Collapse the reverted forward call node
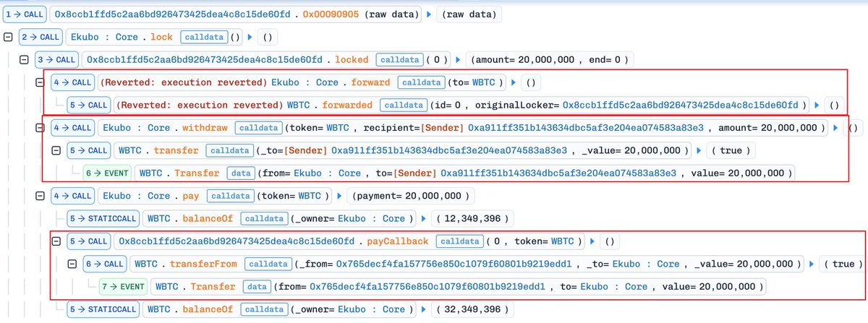 [40, 82]
